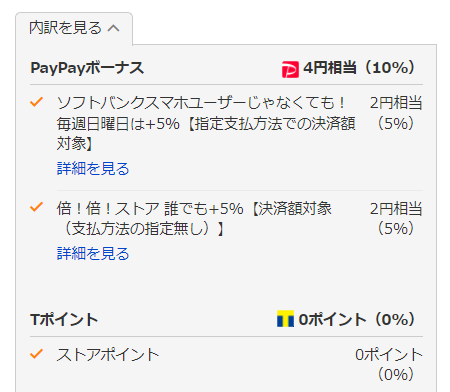
Task: Click the orange checkmark beside ソフトバンク bonus
Action: 36,102
